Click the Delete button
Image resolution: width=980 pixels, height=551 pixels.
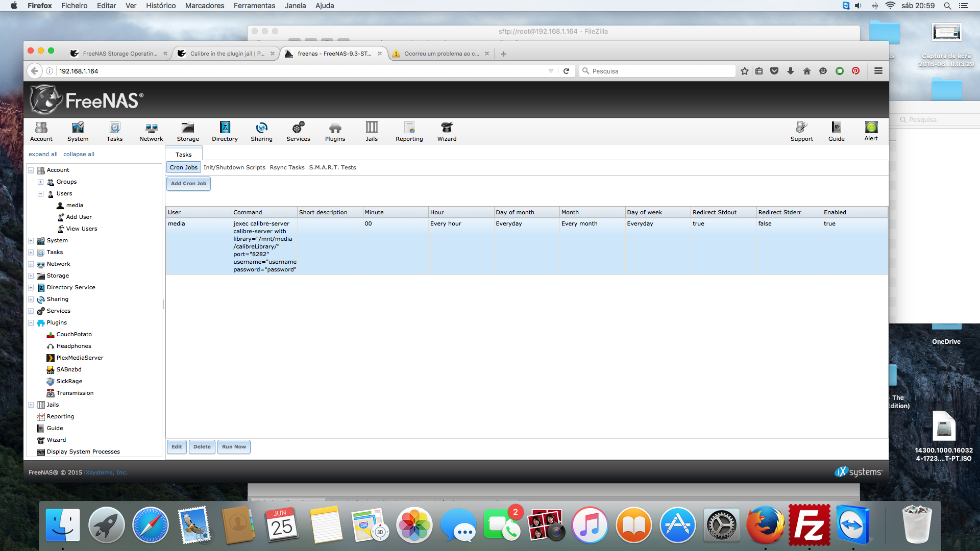point(202,447)
